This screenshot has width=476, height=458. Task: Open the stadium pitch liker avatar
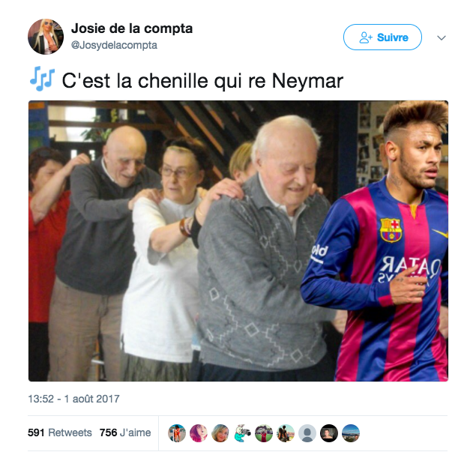[x=264, y=433]
